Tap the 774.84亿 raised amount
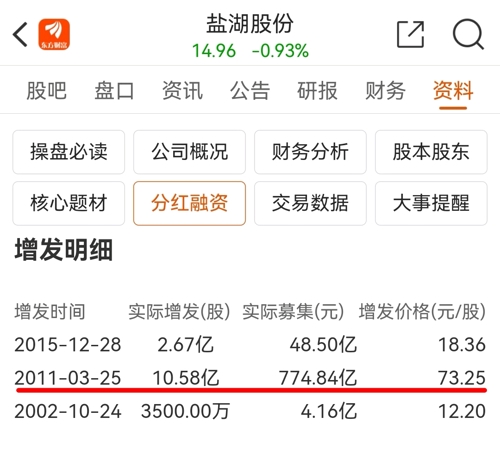Screen dimensions: 500x460 [318, 378]
